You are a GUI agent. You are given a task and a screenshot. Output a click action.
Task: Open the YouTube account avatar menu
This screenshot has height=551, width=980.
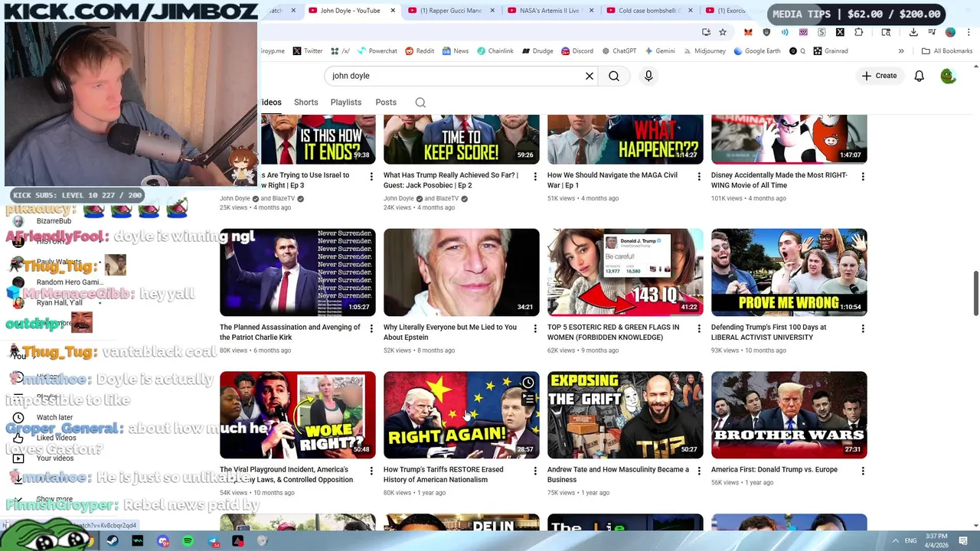[948, 76]
